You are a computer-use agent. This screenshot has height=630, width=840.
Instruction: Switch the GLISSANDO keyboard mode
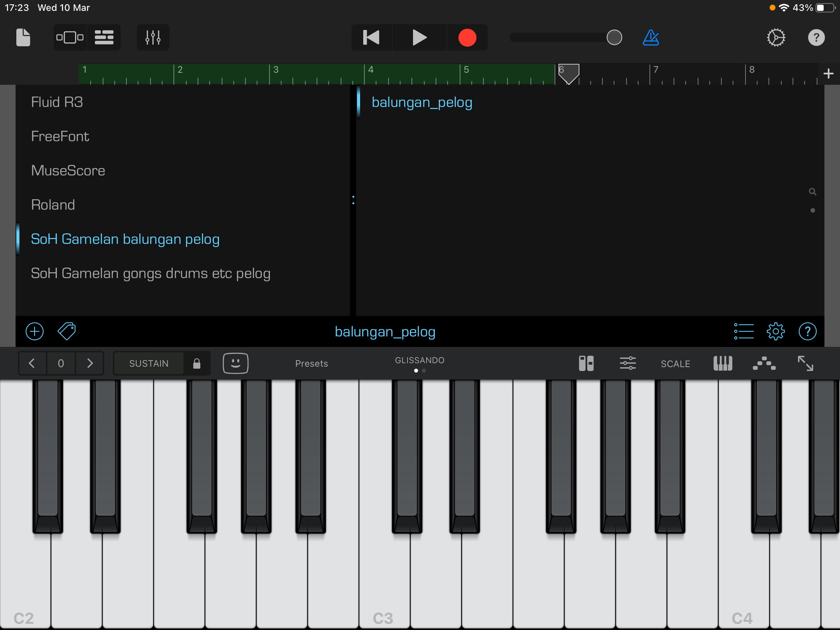pyautogui.click(x=420, y=360)
